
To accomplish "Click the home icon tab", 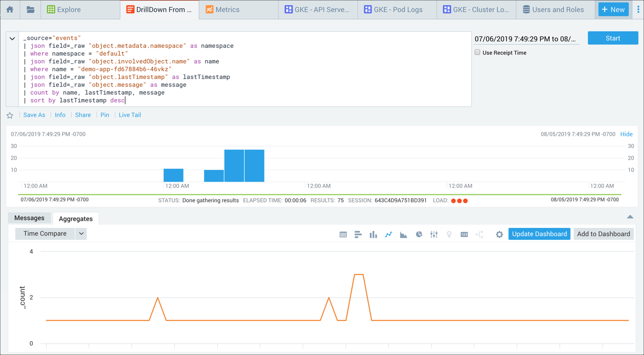I will click(x=10, y=10).
